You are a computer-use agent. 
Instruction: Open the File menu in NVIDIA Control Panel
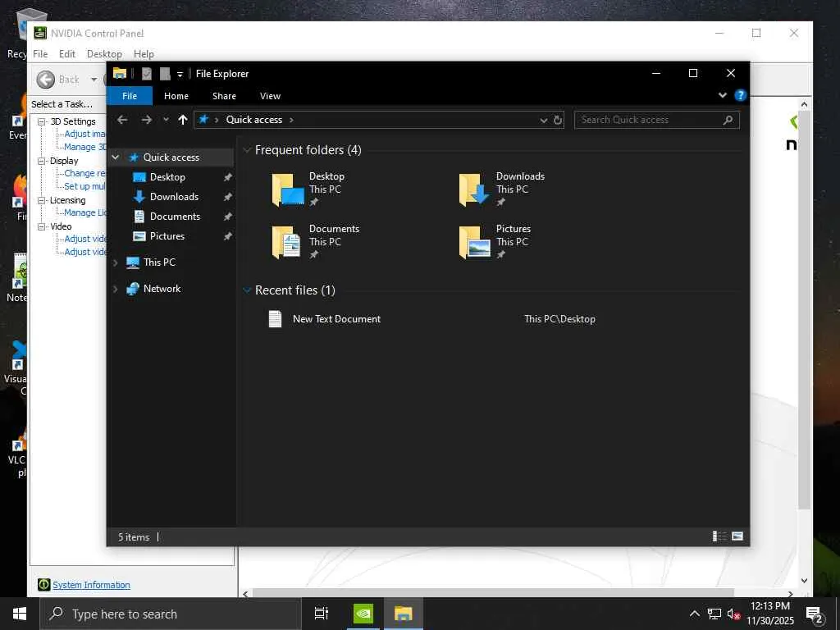[40, 54]
